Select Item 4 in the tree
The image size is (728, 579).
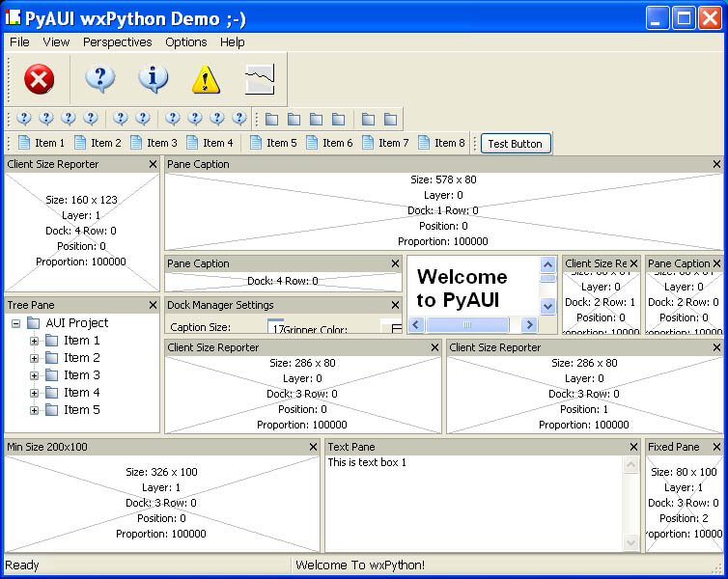(81, 393)
